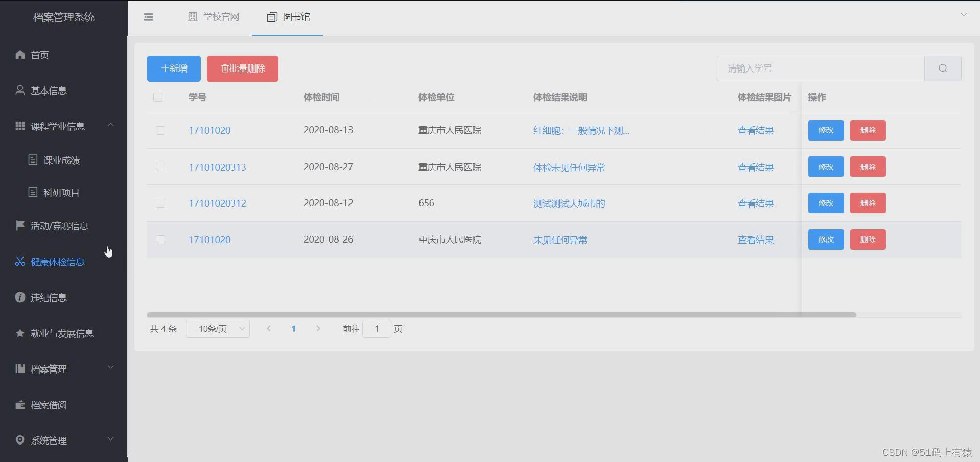Screen dimensions: 980x462
Task: Click the info icon beside 违纪信息
Action: (20, 297)
